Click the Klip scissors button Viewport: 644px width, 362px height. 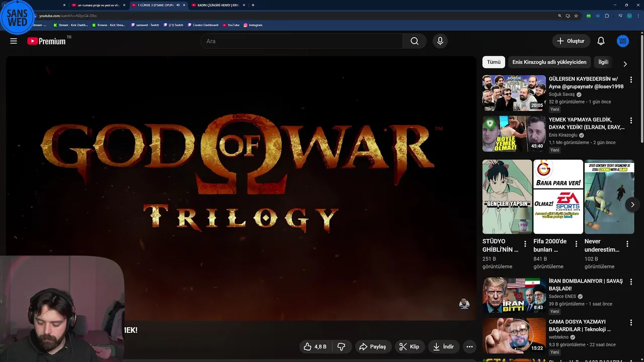pyautogui.click(x=409, y=346)
